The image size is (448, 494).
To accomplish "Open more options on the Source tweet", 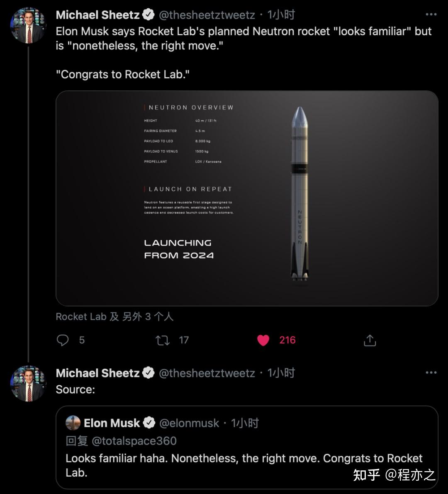I will (431, 372).
